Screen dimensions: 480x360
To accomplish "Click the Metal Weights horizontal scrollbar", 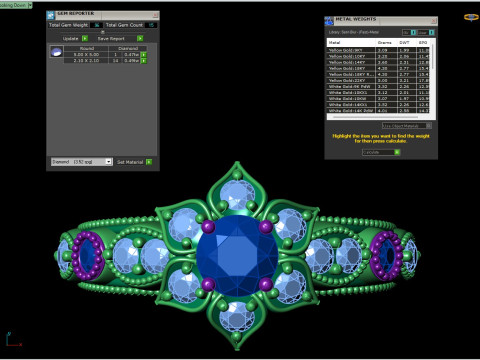I will point(376,117).
